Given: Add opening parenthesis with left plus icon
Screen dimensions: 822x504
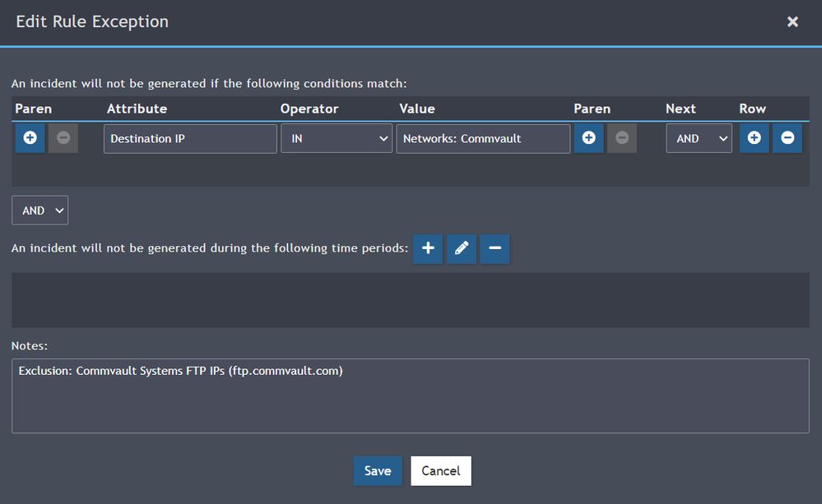Looking at the screenshot, I should (30, 138).
